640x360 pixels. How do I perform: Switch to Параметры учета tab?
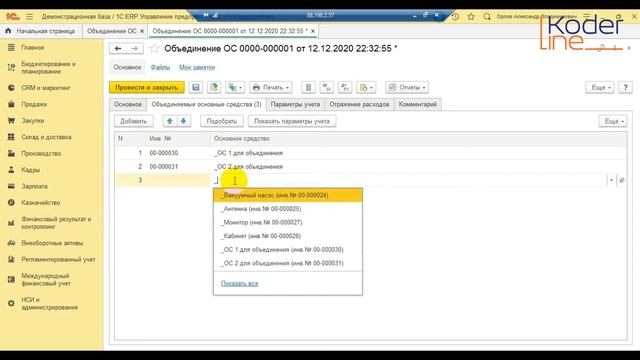point(295,104)
